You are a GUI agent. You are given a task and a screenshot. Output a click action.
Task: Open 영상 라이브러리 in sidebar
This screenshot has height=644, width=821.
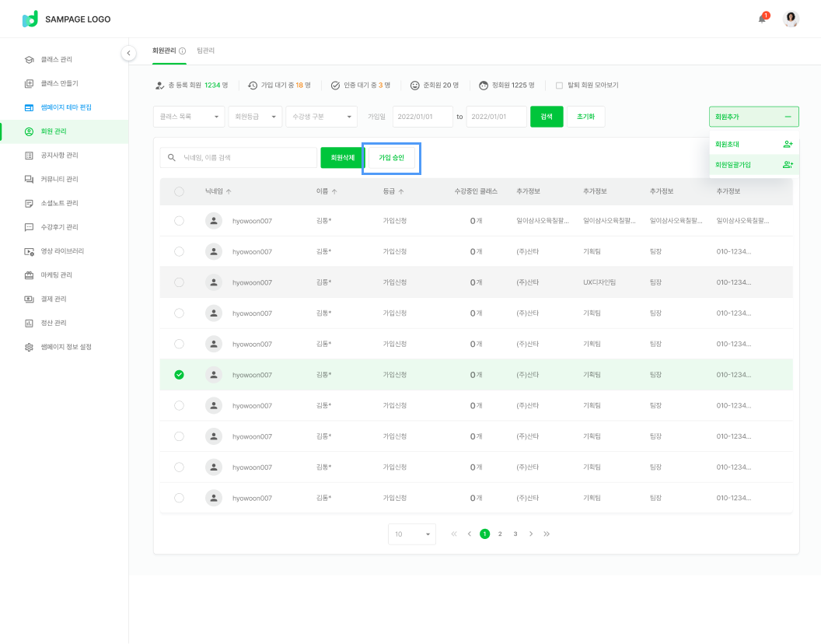(61, 251)
